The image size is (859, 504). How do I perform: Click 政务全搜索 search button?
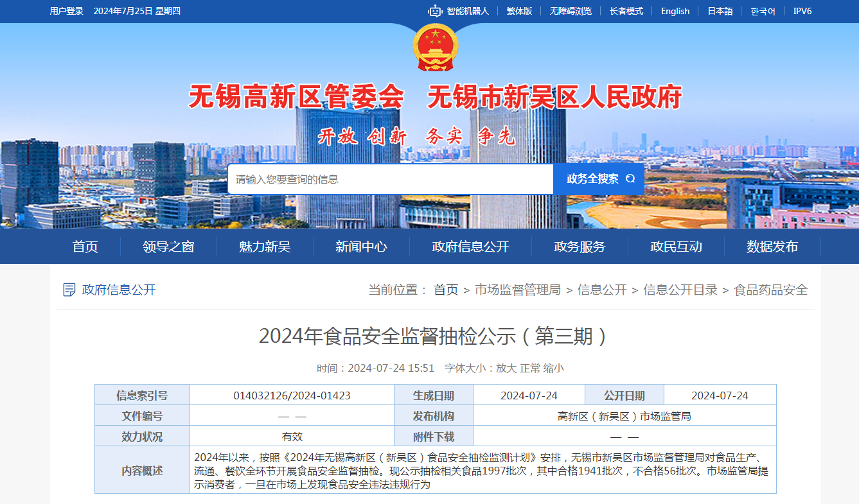click(x=599, y=179)
